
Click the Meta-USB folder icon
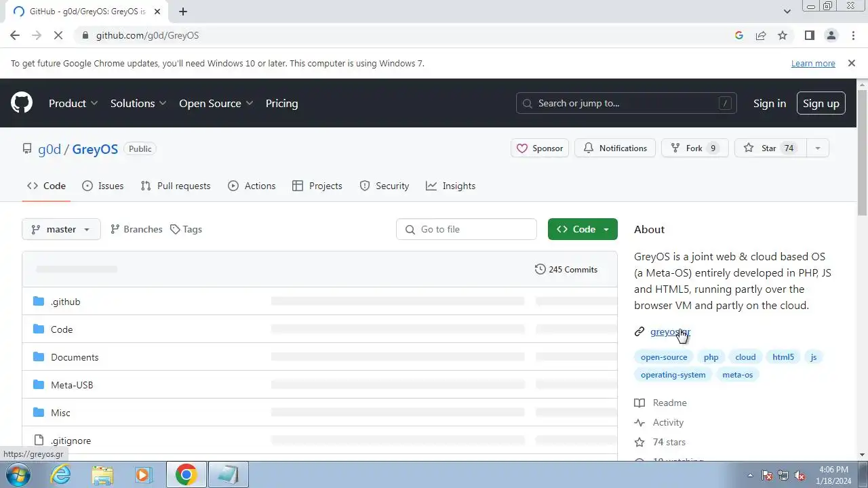[x=39, y=385]
